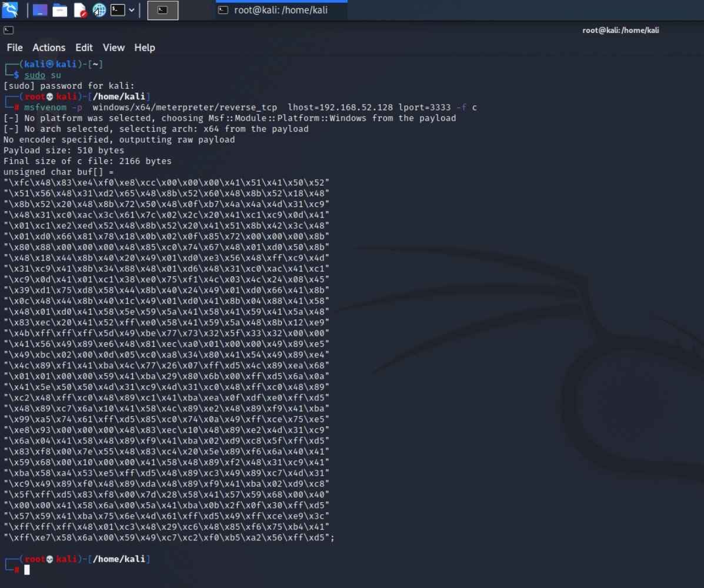Open the View menu
The image size is (704, 588).
click(x=114, y=48)
